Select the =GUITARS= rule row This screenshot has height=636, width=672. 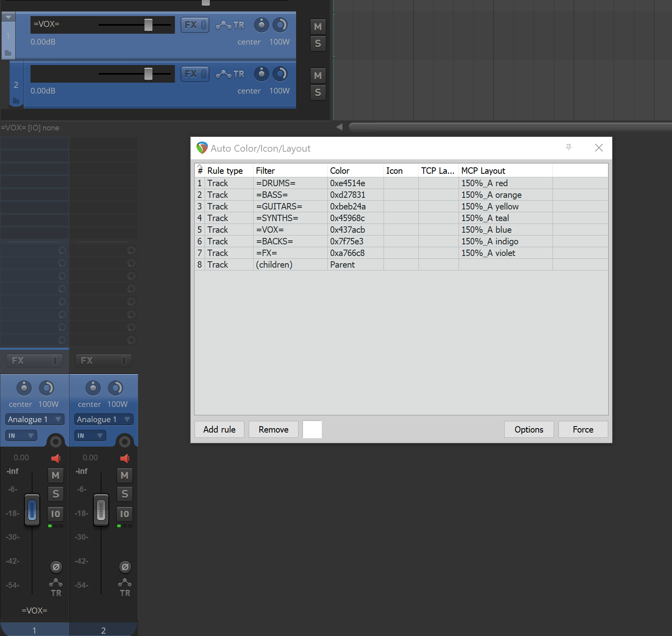point(401,207)
